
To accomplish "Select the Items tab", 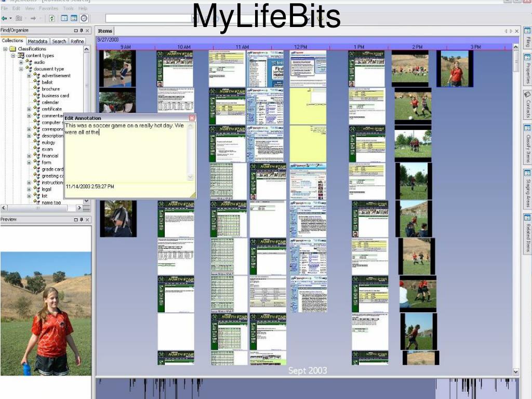I will (x=105, y=31).
